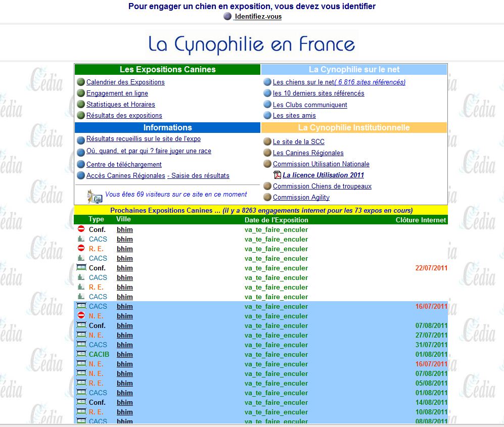Click the screen icon in the R. E. row closing 05/08/2011
Image resolution: width=504 pixels, height=427 pixels.
81,383
